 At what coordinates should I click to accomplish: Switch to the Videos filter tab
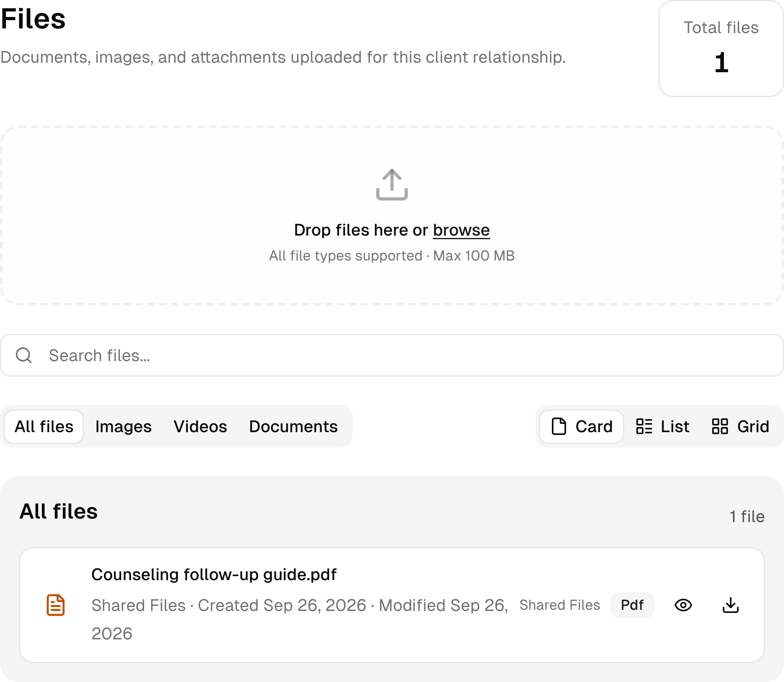(x=200, y=427)
